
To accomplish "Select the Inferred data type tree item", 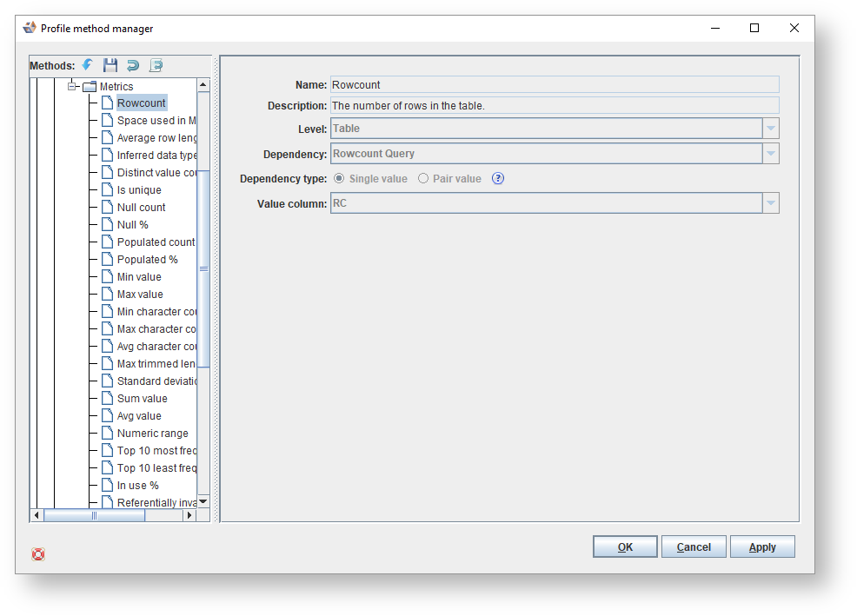I will coord(156,156).
